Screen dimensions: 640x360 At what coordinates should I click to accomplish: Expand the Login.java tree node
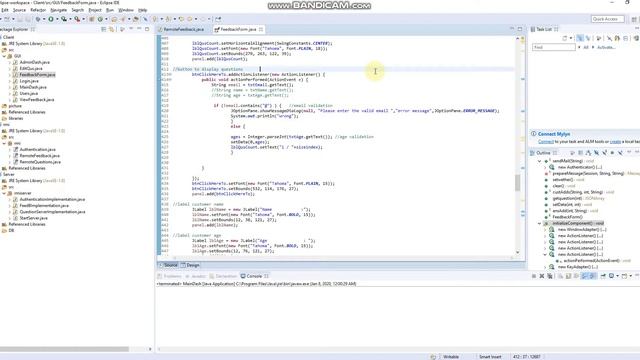(10, 81)
